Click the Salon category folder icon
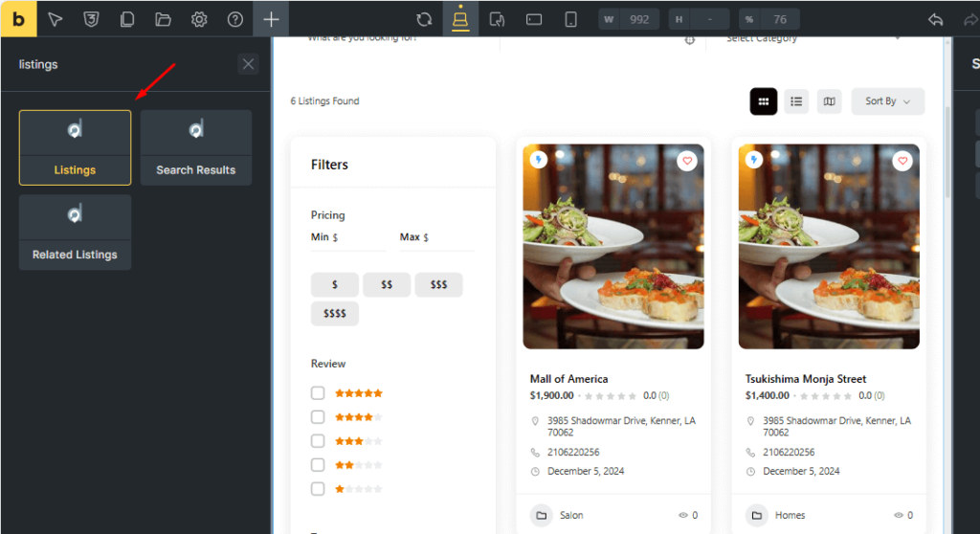Screen dimensions: 980x534 coord(542,515)
